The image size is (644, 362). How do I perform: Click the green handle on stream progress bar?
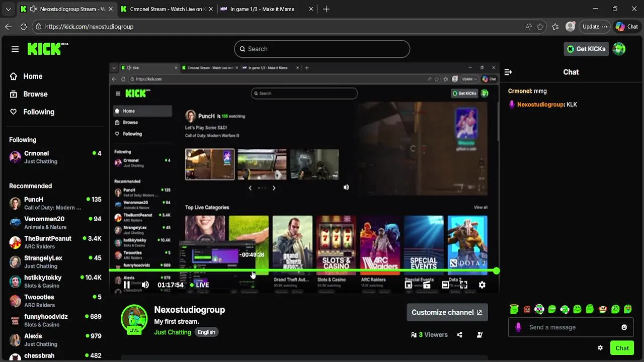tap(497, 271)
